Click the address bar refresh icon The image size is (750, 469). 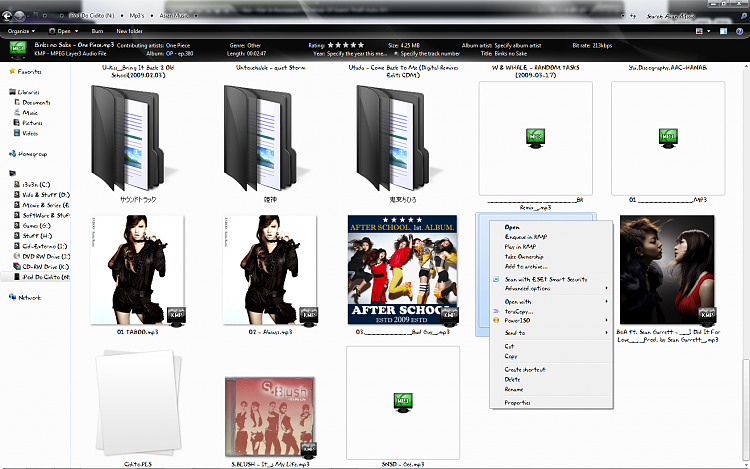[x=633, y=16]
